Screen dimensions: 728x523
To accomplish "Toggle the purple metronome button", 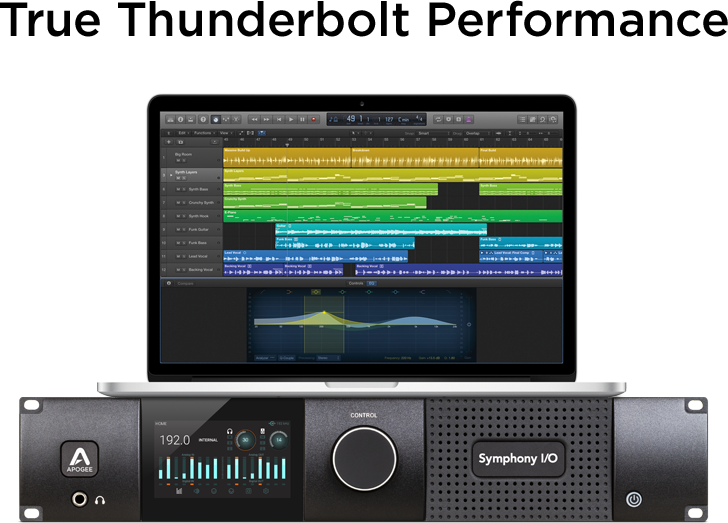I will point(469,119).
